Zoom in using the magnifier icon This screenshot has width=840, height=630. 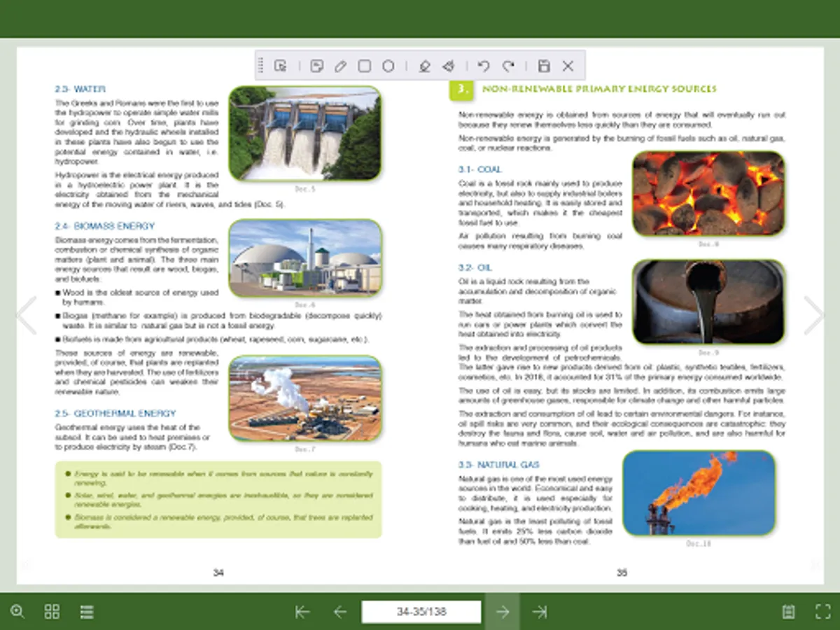17,611
